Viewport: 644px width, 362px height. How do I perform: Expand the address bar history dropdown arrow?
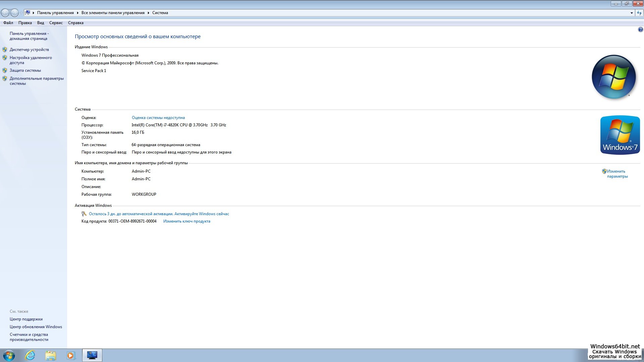click(x=632, y=13)
